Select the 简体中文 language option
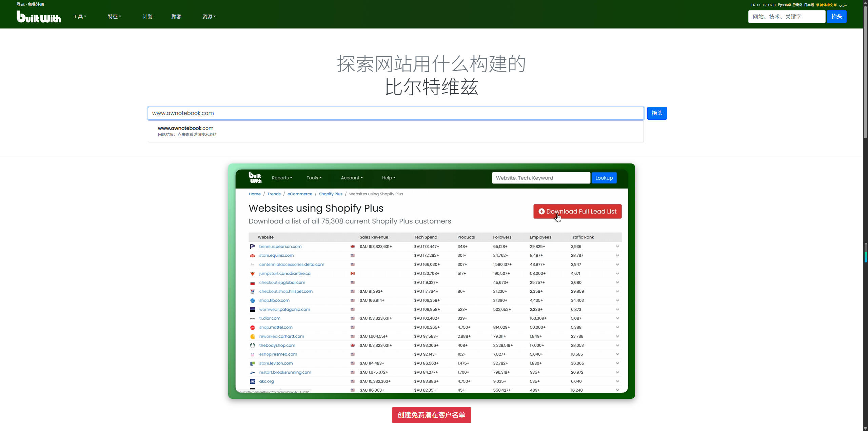Image resolution: width=868 pixels, height=431 pixels. tap(826, 5)
